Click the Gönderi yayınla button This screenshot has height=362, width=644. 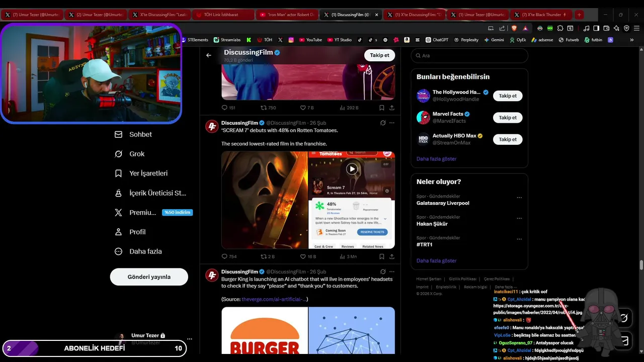(149, 277)
